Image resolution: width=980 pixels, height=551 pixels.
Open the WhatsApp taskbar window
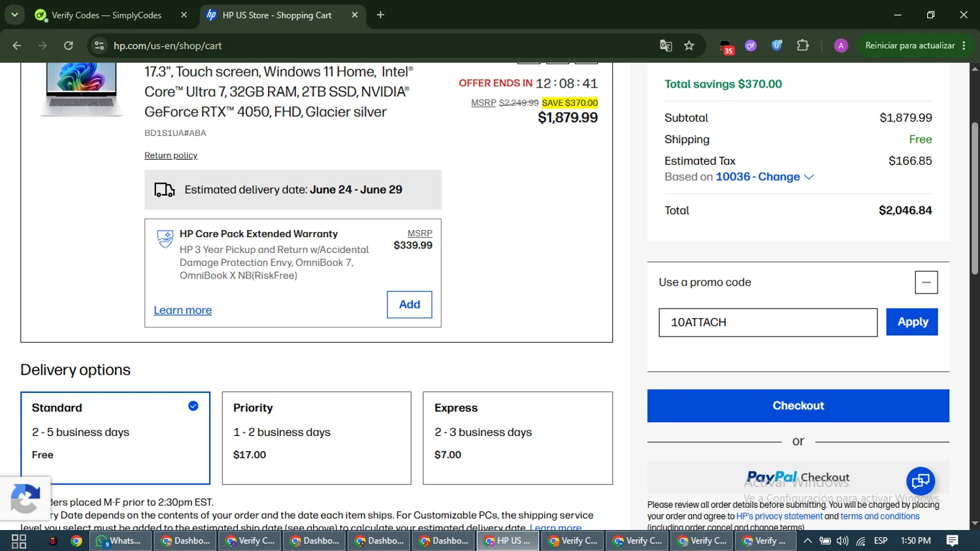point(119,541)
